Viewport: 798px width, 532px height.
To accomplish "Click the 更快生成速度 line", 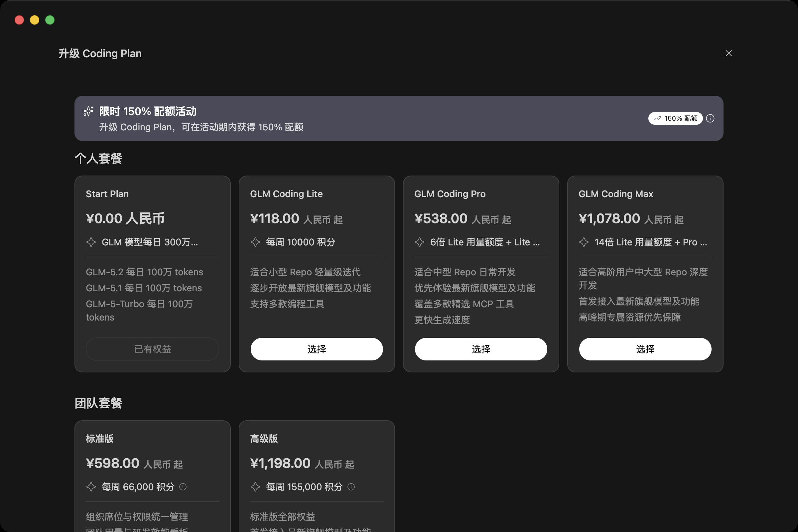I will pyautogui.click(x=442, y=320).
